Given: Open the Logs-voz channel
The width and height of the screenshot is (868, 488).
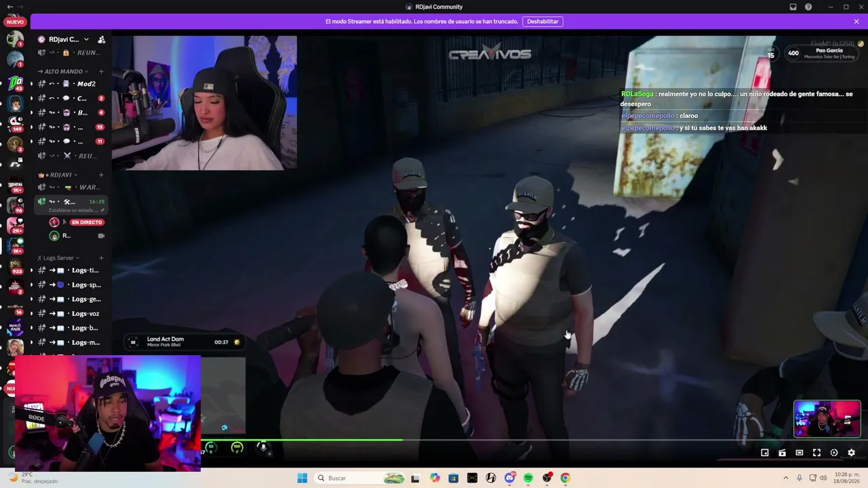Looking at the screenshot, I should coord(71,314).
